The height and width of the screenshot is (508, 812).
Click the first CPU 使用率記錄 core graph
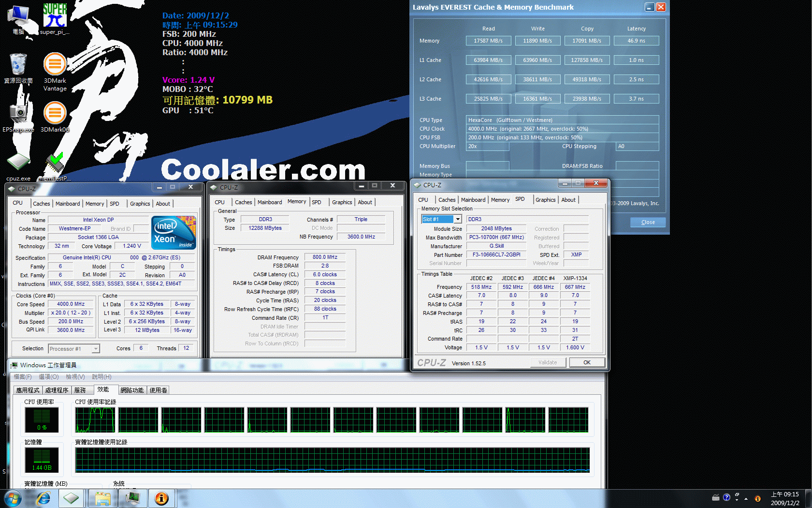point(95,420)
